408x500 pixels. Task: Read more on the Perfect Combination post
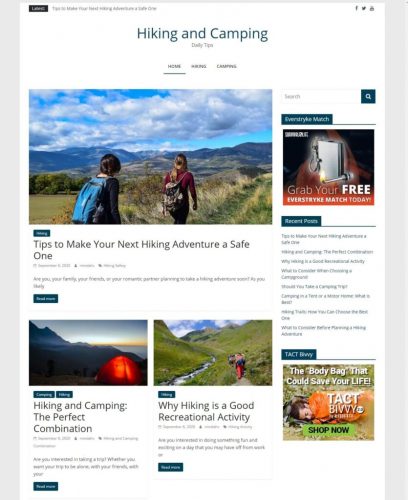tap(46, 486)
